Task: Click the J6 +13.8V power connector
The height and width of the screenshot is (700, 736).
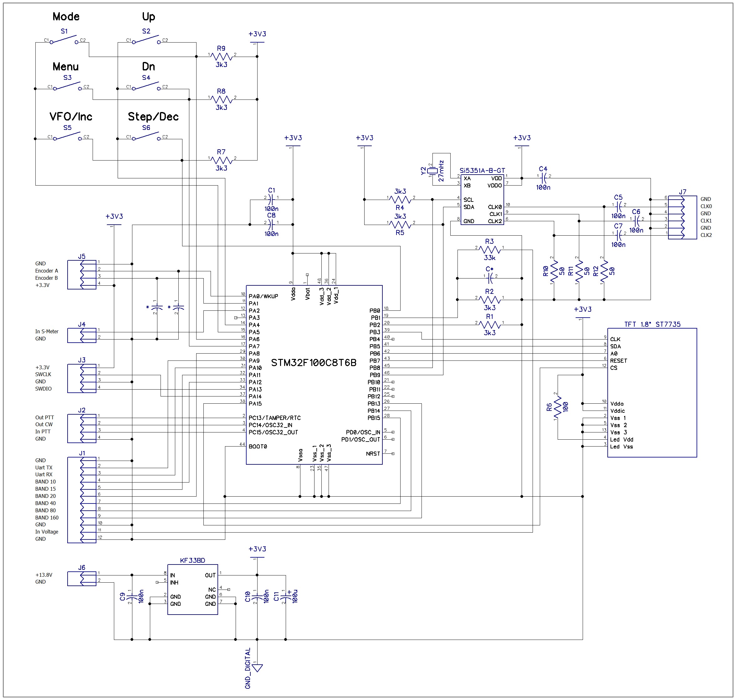Action: [82, 578]
